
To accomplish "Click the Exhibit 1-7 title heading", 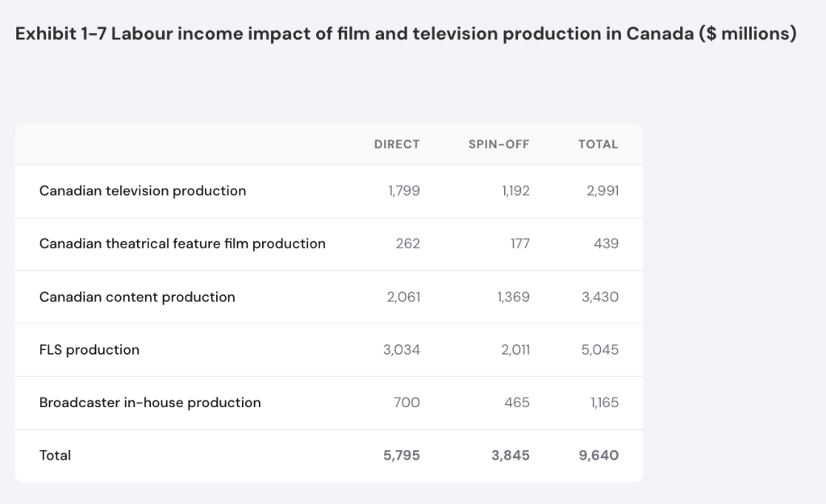I will coord(406,35).
